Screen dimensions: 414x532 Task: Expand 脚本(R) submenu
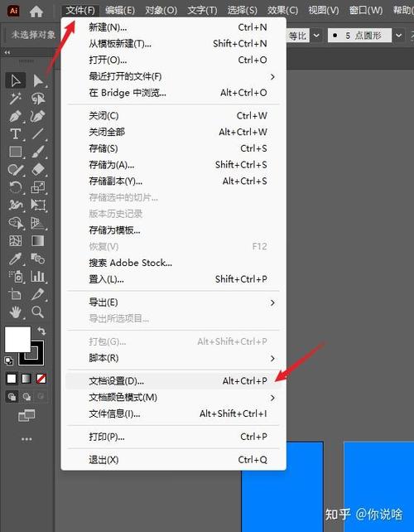[272, 358]
